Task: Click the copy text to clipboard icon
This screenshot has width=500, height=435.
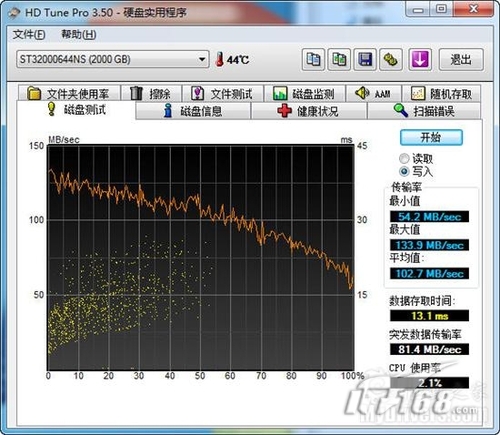Action: 313,60
